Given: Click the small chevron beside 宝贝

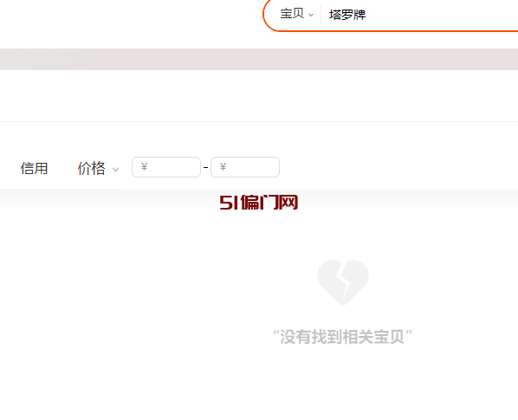Looking at the screenshot, I should [310, 15].
